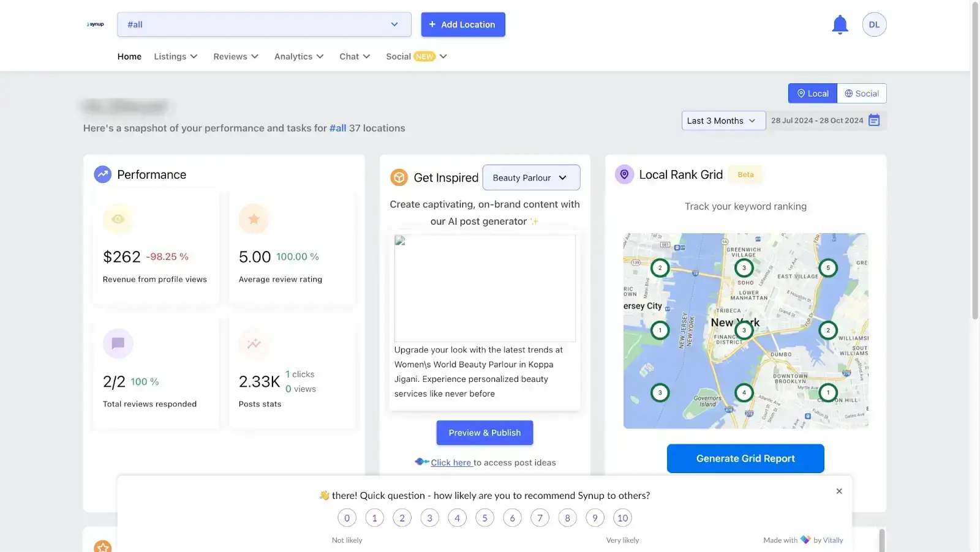This screenshot has width=980, height=552.
Task: Click rank marker 2 near Jersey City waterfront
Action: coord(660,267)
